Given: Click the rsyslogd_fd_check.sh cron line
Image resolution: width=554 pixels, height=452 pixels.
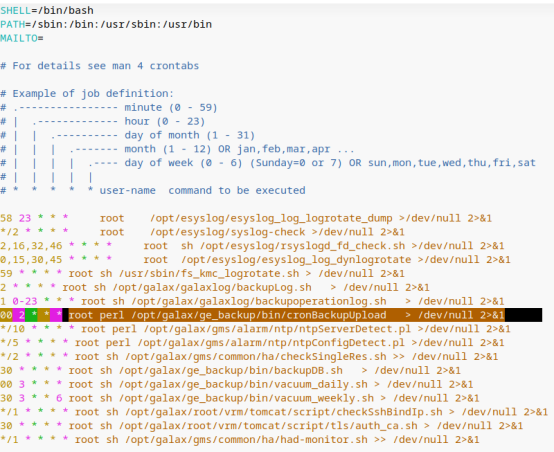Looking at the screenshot, I should click(x=252, y=246).
